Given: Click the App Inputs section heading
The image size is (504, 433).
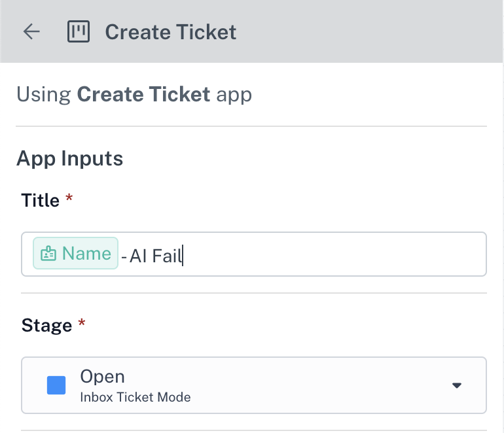Looking at the screenshot, I should point(69,158).
